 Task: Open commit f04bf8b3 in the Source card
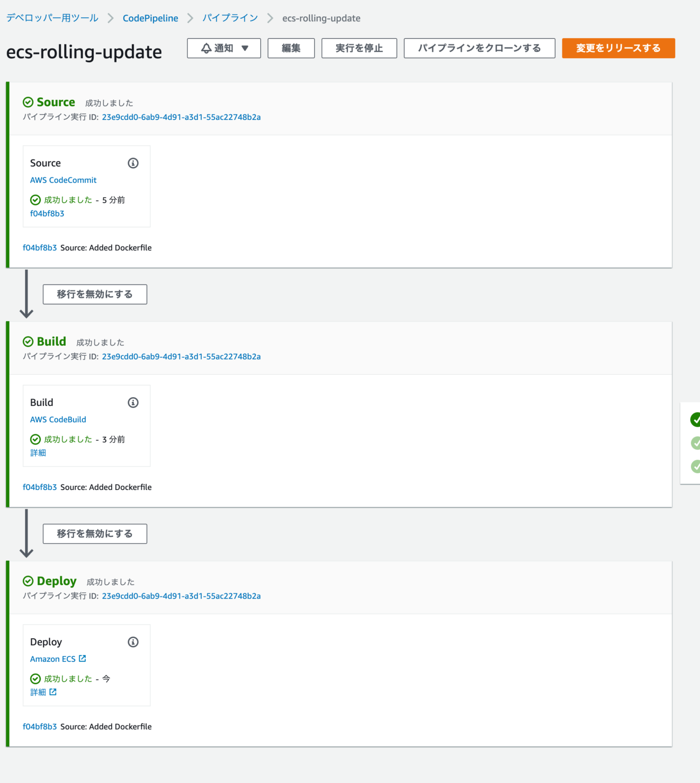(47, 214)
